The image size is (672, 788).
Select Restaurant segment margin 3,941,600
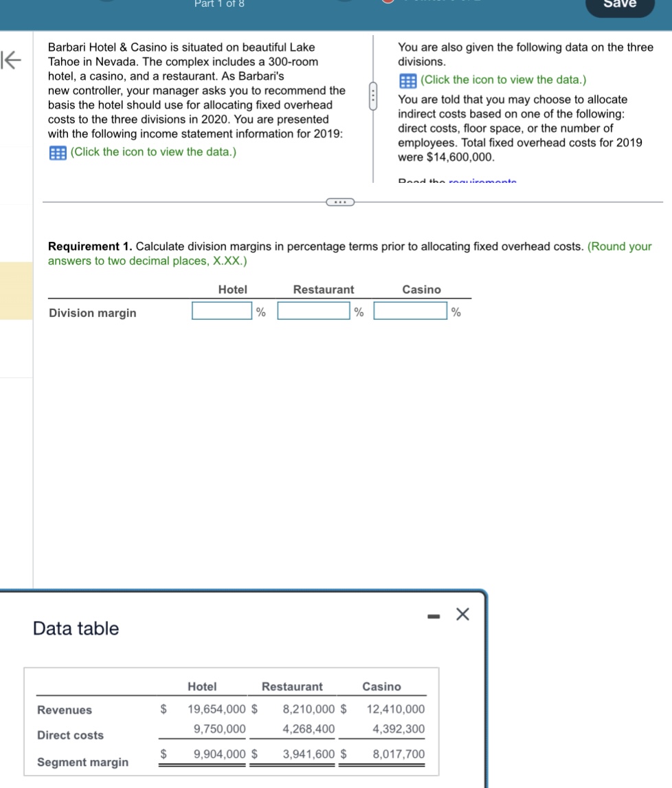[x=309, y=754]
